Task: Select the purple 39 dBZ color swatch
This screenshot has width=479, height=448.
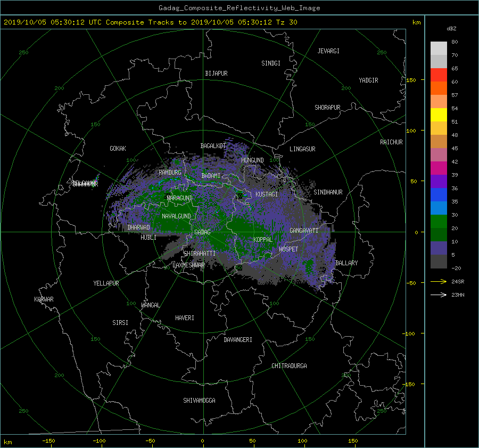Action: click(439, 181)
